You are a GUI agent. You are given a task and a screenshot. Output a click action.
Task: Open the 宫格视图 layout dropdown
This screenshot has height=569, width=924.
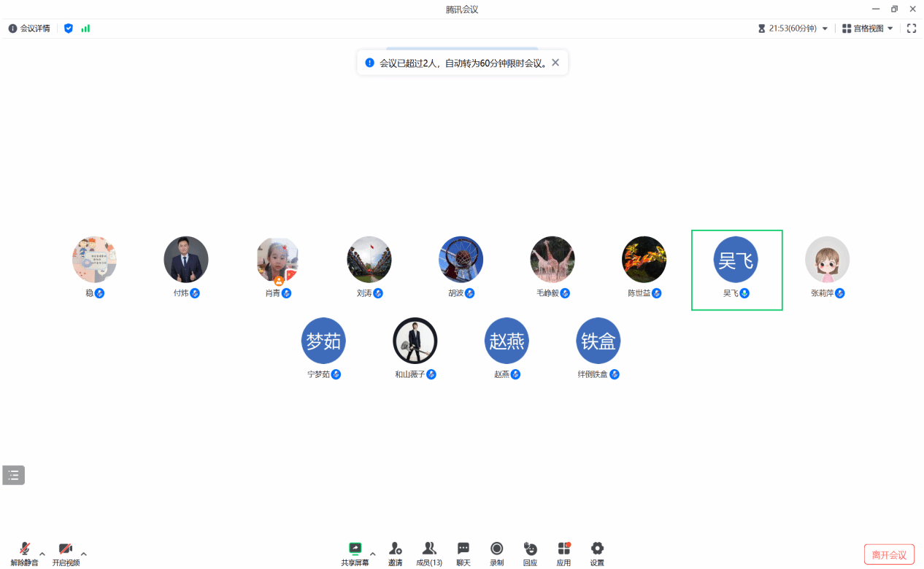[867, 28]
